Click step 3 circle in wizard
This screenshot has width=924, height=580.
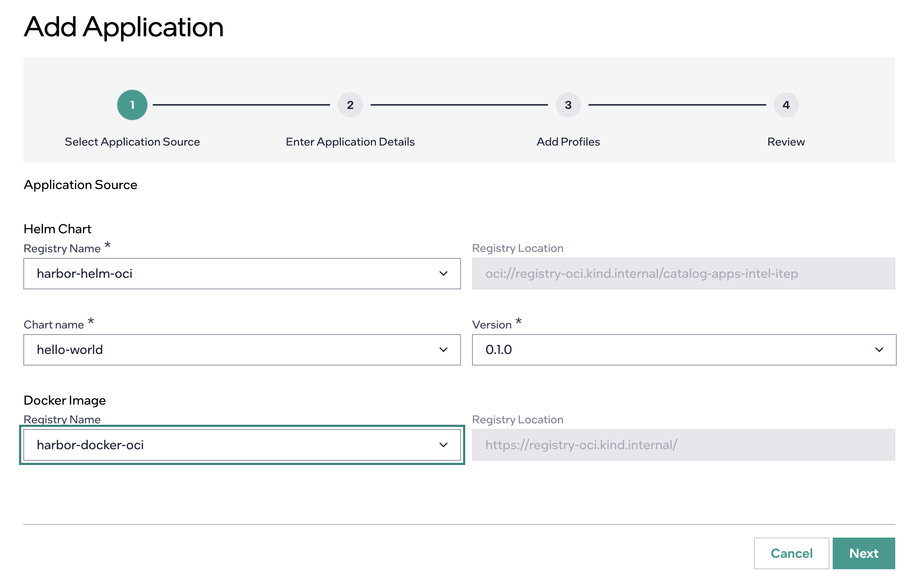[x=568, y=105]
